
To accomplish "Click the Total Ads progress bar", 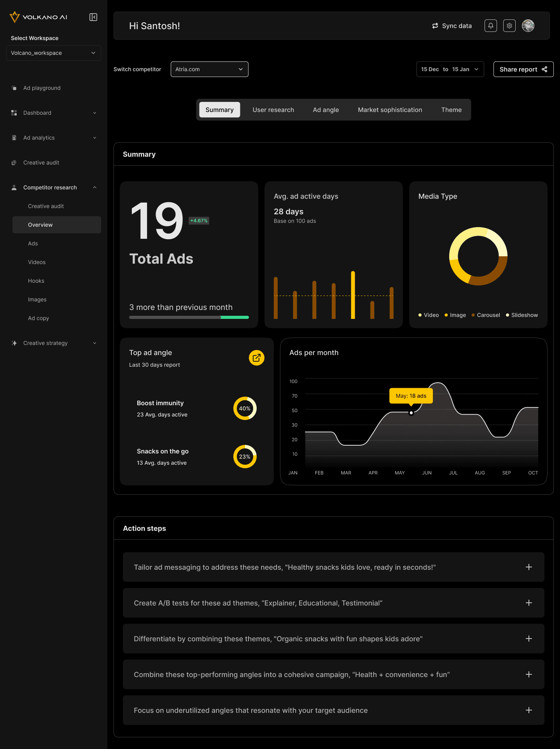I will tap(189, 317).
